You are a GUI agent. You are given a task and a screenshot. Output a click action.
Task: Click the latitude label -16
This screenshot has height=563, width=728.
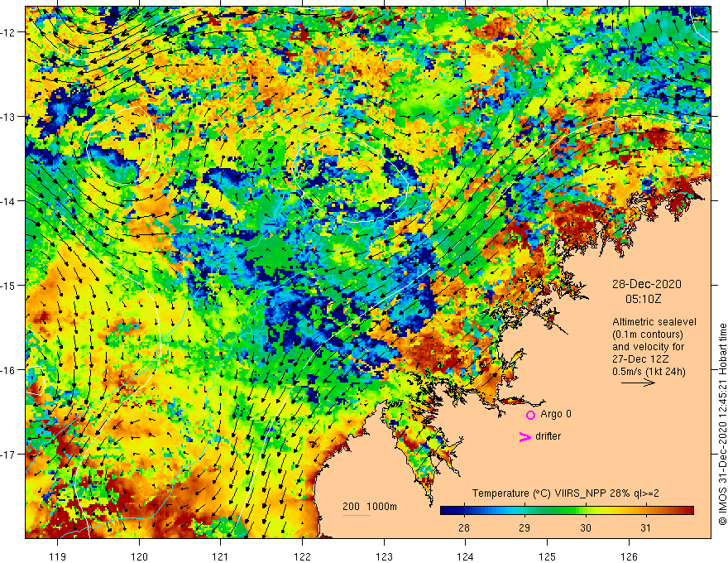(x=8, y=370)
